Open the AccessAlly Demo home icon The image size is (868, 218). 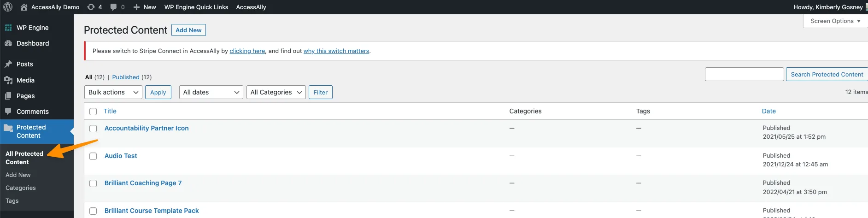pyautogui.click(x=24, y=7)
